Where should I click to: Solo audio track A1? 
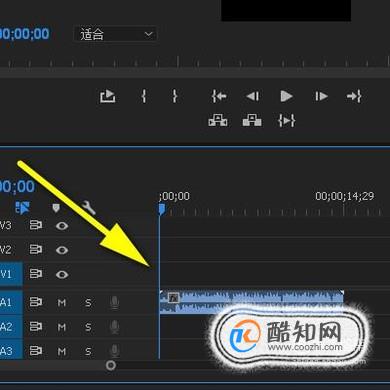88,303
